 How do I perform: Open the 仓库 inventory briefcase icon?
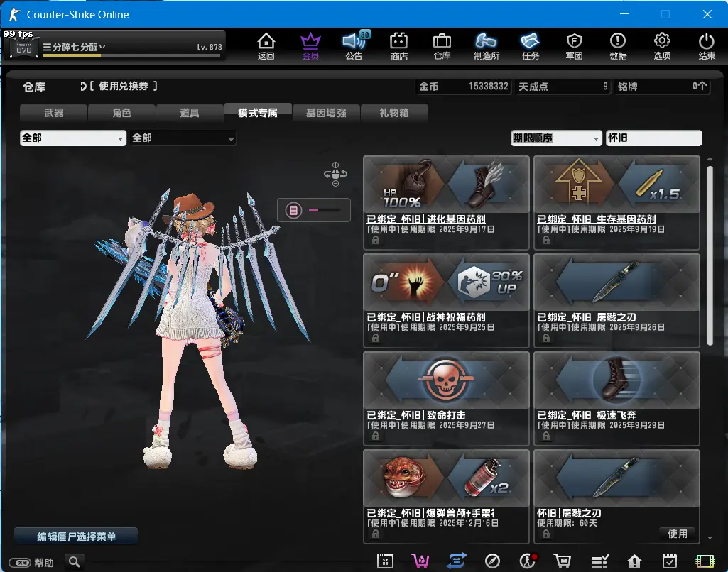pos(442,46)
